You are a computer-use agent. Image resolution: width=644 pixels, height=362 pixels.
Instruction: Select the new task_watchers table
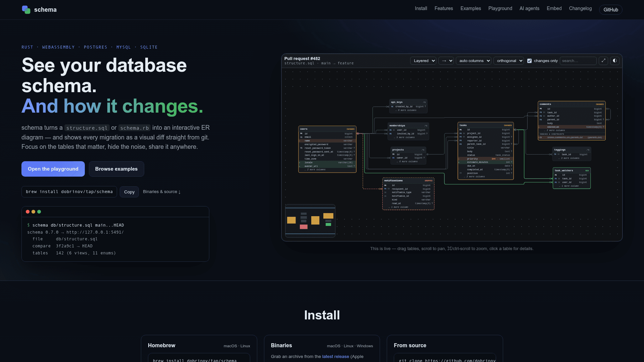[x=572, y=178]
